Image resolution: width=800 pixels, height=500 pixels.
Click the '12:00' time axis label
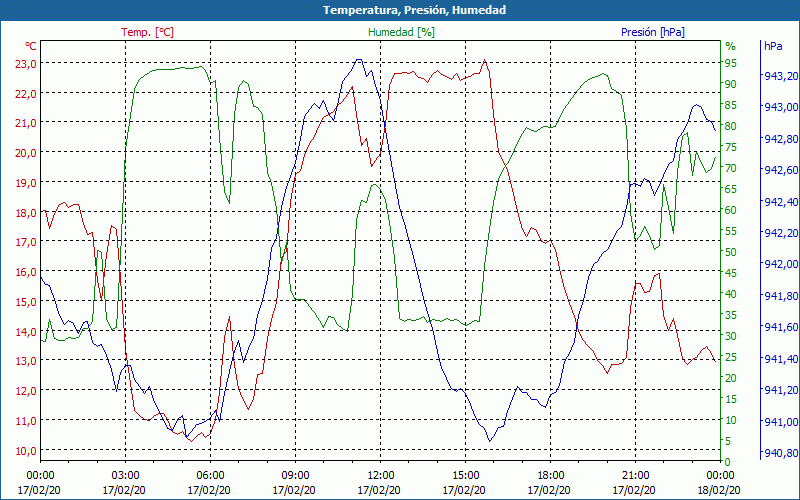[381, 476]
